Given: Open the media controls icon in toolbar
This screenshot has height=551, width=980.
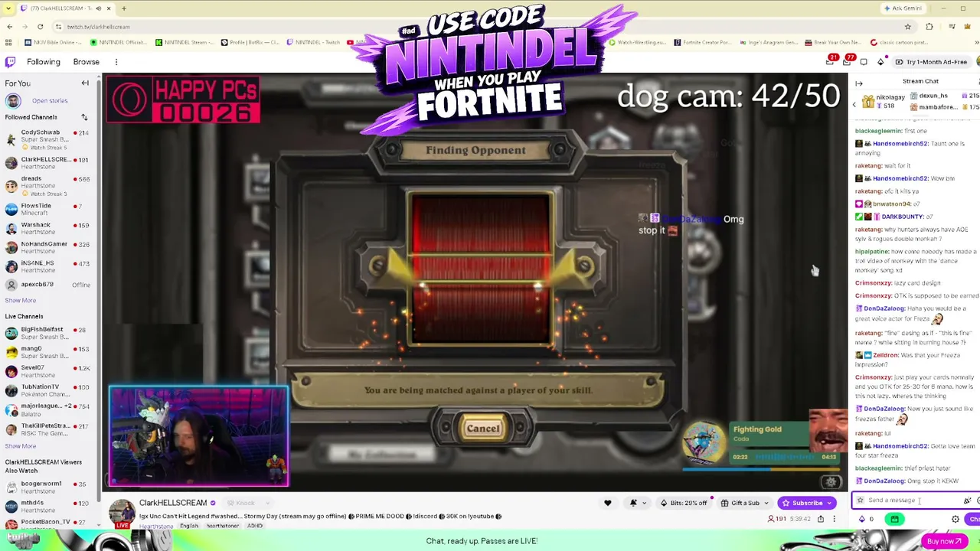Looking at the screenshot, I should 951,27.
